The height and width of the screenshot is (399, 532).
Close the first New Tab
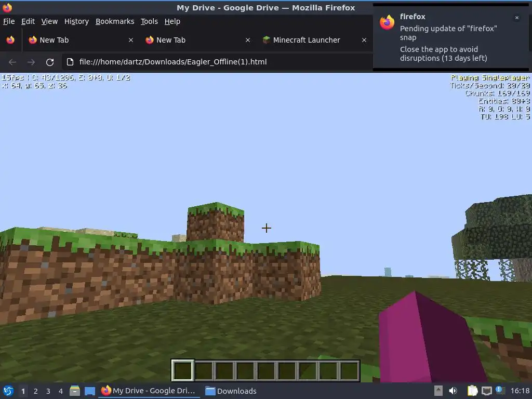130,40
